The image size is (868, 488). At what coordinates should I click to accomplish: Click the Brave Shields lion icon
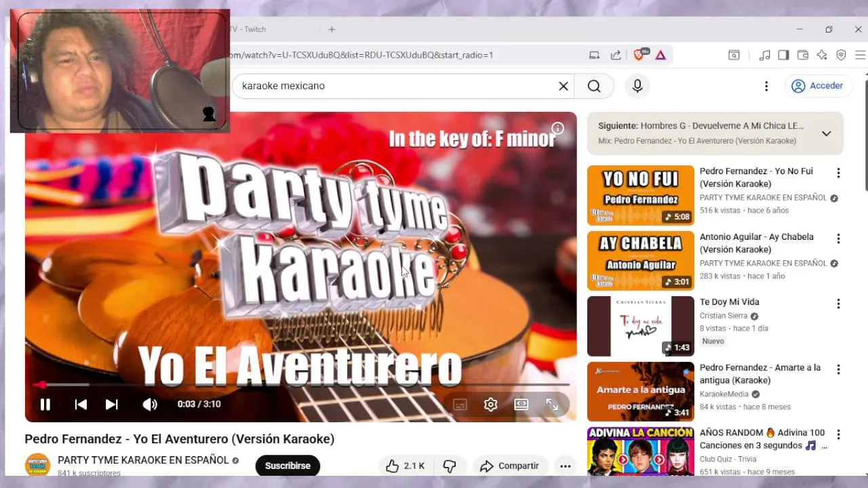tap(638, 55)
